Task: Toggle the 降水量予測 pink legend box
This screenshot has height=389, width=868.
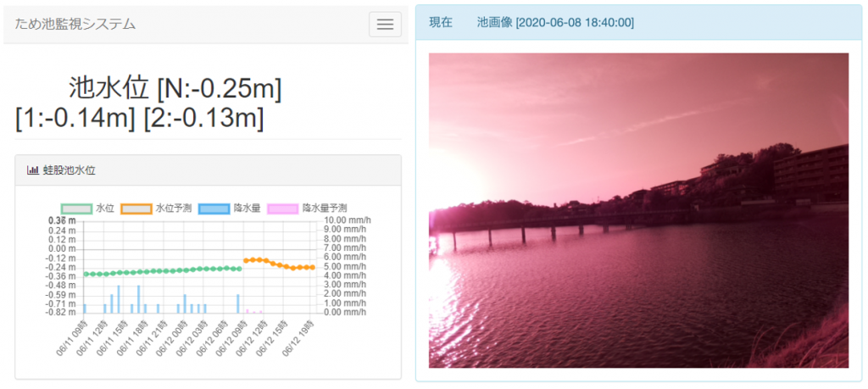Action: pos(282,208)
